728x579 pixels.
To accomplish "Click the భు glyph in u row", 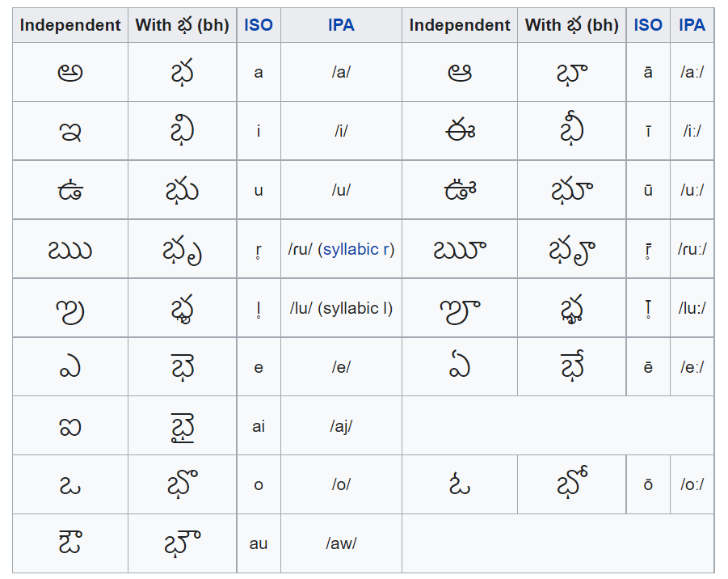I will click(182, 190).
